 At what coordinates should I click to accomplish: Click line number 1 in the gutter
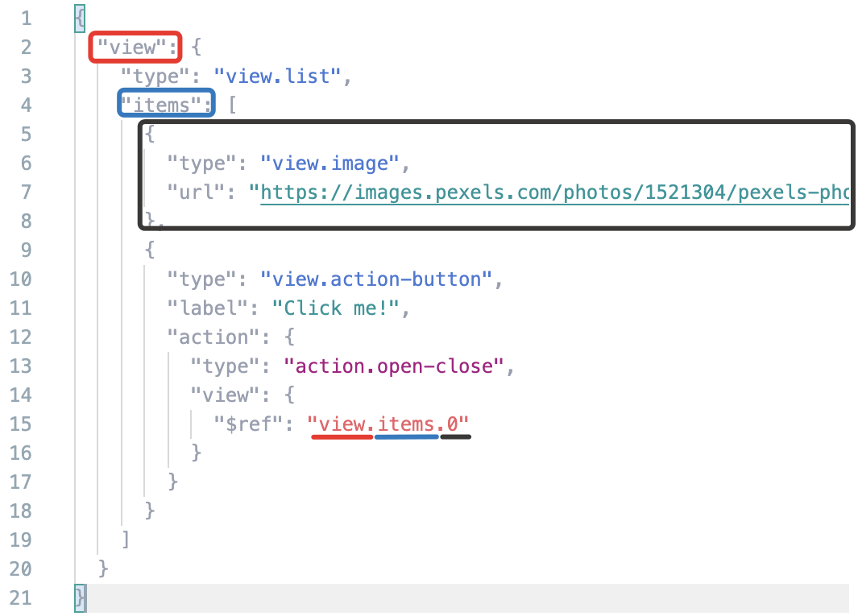[27, 19]
